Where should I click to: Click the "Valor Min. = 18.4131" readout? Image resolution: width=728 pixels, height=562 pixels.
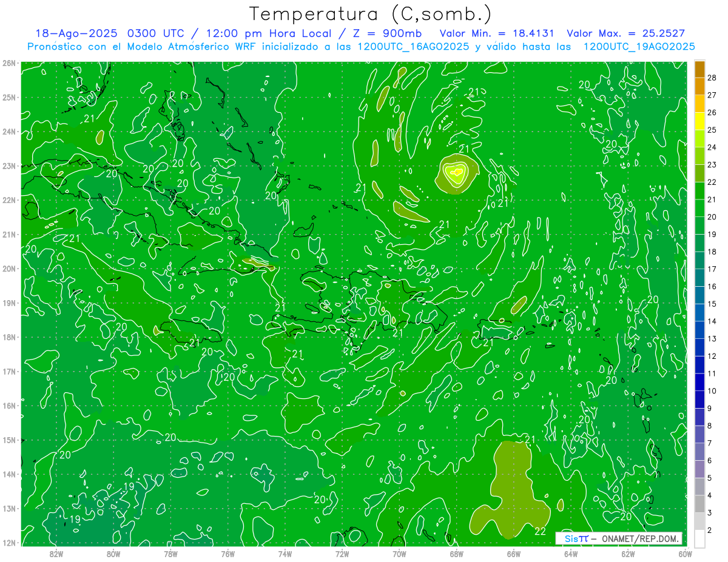click(497, 34)
